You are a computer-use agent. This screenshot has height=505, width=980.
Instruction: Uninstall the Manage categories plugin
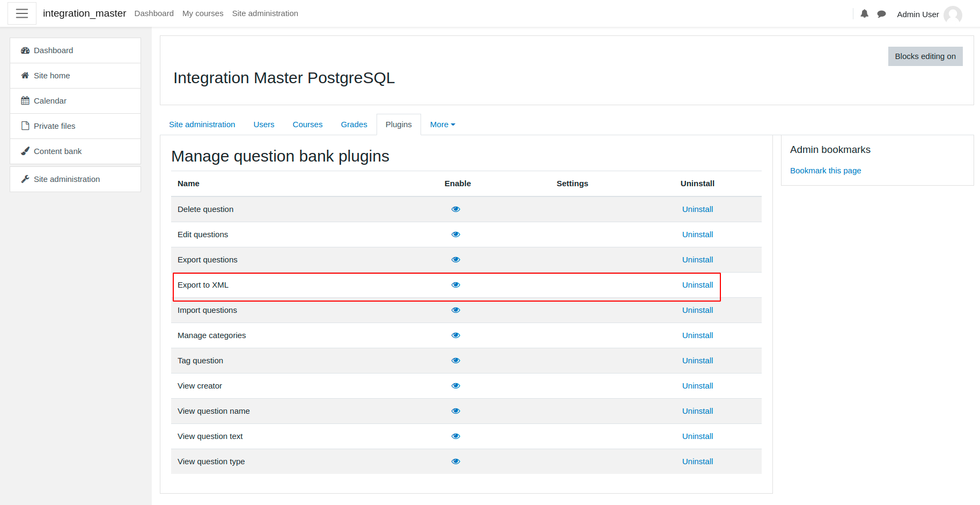point(697,335)
